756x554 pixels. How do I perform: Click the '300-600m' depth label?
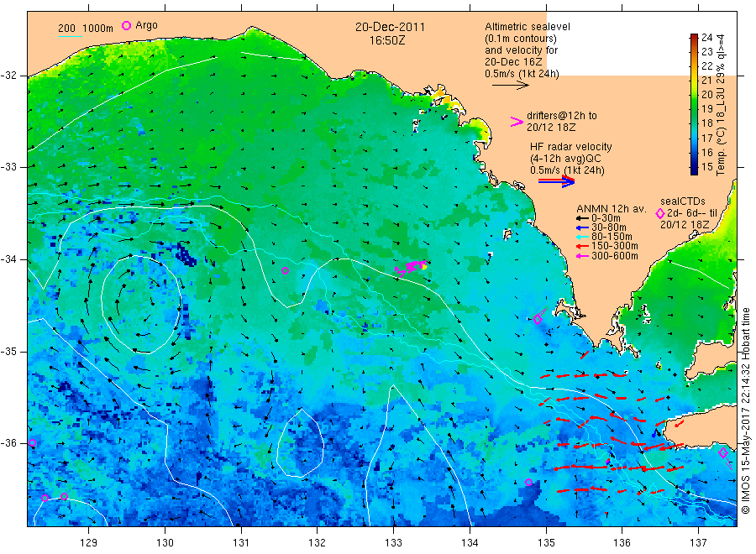[x=615, y=256]
